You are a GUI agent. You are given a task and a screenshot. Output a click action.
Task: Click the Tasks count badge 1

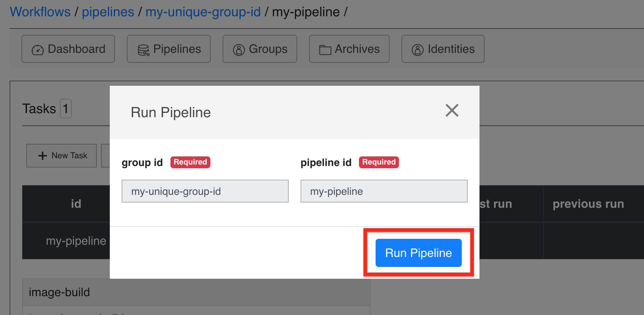[x=66, y=109]
